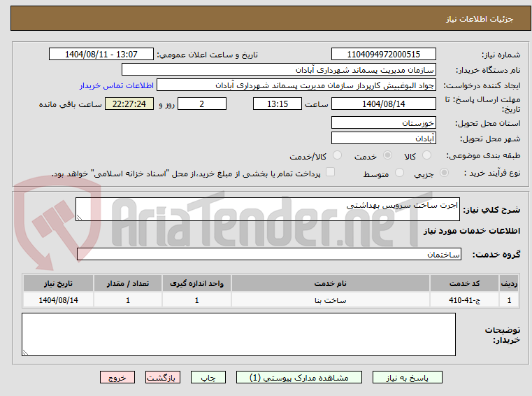Click the واحد اندازه گیری column header

[x=196, y=283]
